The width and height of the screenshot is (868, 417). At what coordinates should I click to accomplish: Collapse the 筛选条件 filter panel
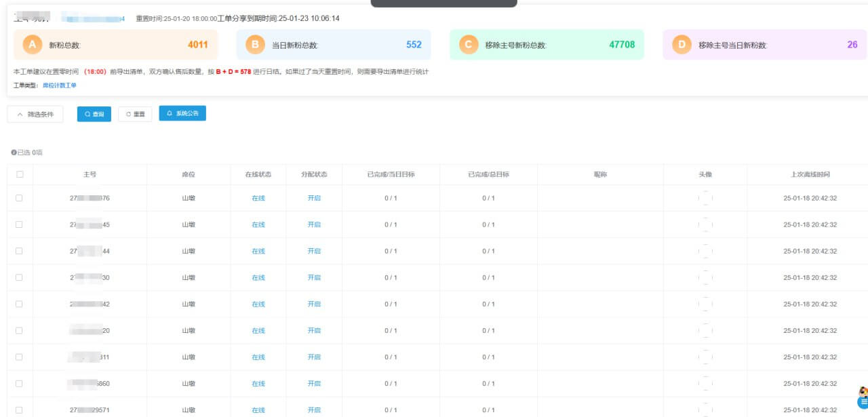(x=35, y=115)
